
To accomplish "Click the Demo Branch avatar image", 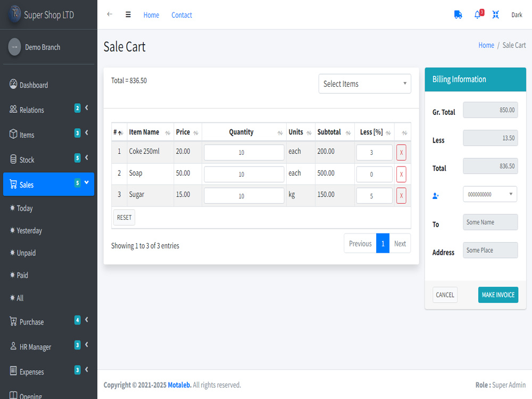I will (14, 47).
